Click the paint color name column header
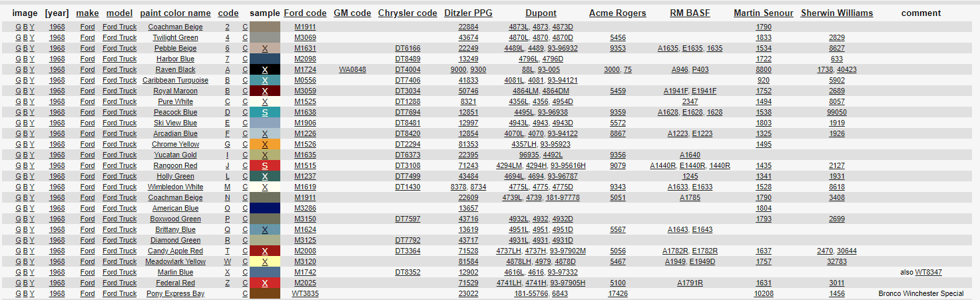The width and height of the screenshot is (980, 300). (x=175, y=13)
